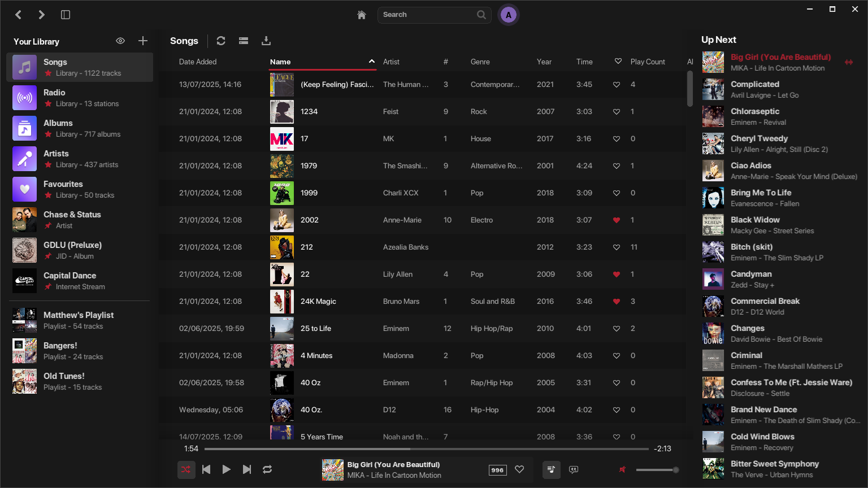The height and width of the screenshot is (488, 868).
Task: Favourite the currently playing Big Girl track
Action: [x=519, y=469]
